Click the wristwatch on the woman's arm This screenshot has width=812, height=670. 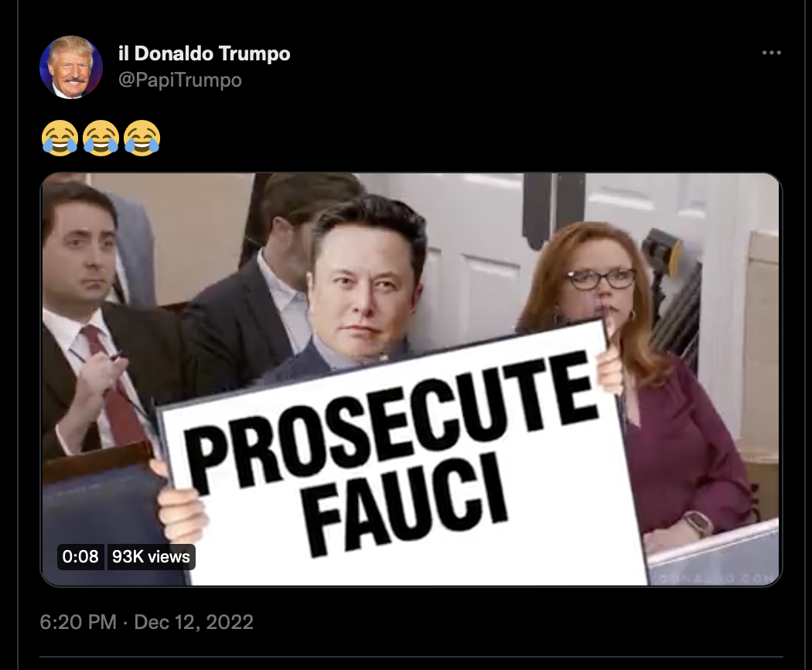pos(698,525)
